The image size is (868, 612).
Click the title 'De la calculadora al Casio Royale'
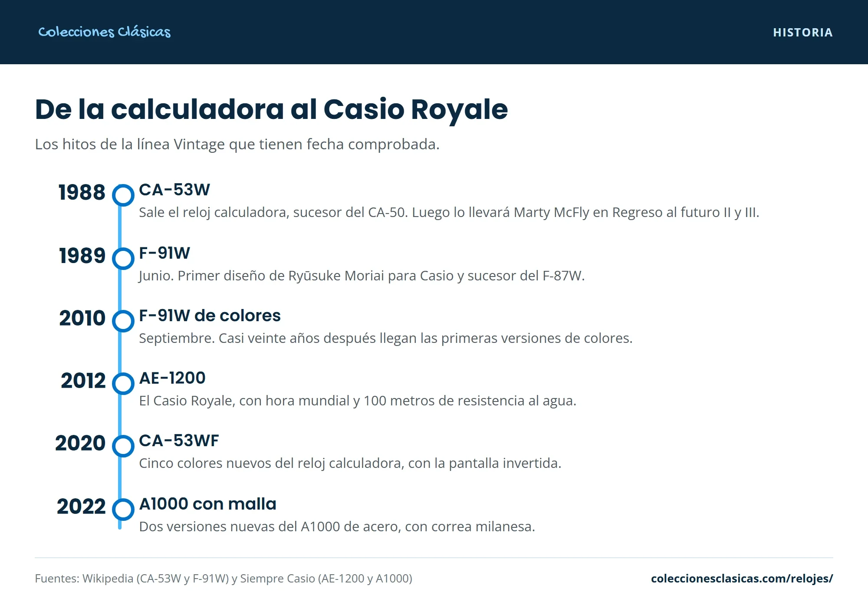point(271,109)
